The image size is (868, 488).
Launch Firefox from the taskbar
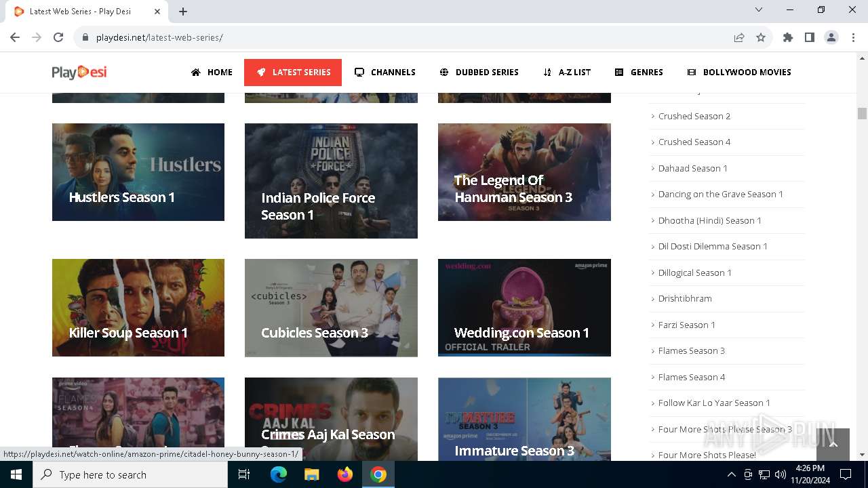345,474
